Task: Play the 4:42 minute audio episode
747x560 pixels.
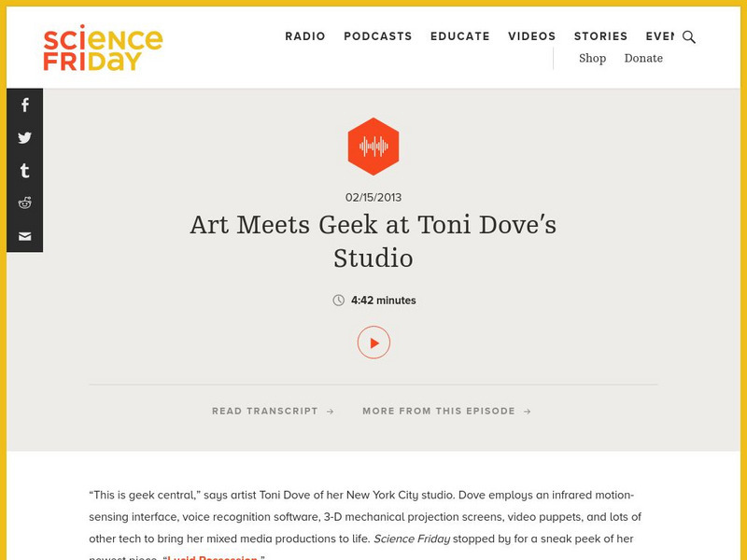Action: [373, 343]
